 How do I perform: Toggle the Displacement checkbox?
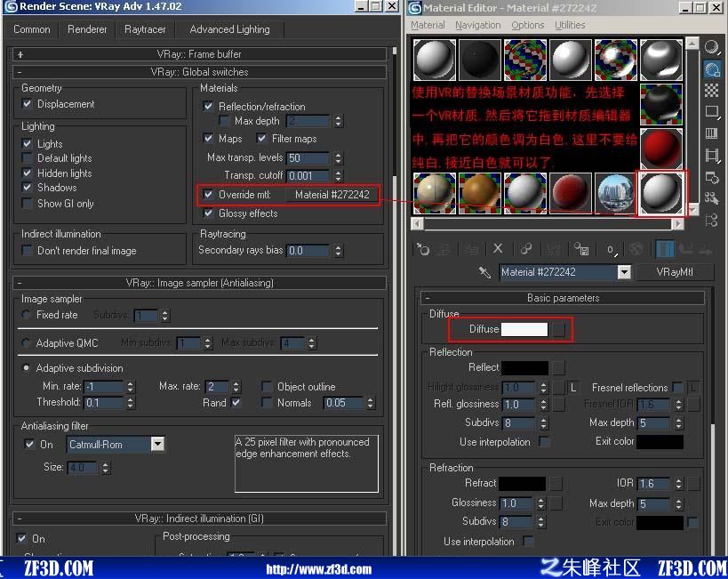pyautogui.click(x=27, y=104)
